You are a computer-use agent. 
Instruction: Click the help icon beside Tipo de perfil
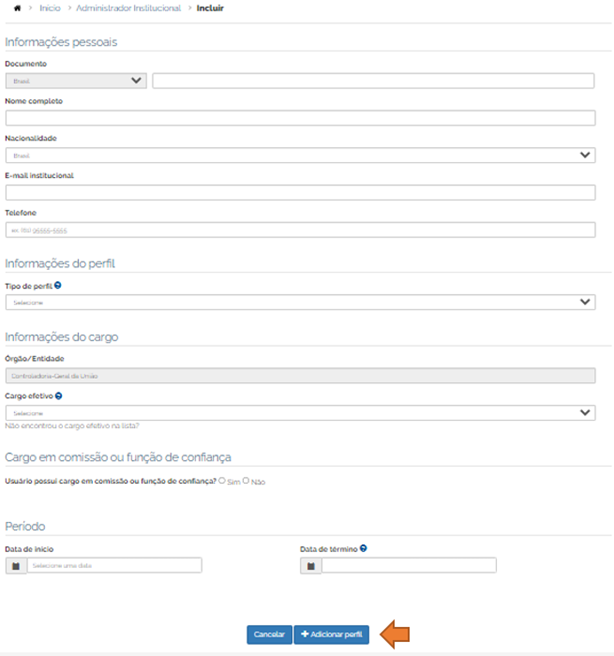[x=58, y=285]
